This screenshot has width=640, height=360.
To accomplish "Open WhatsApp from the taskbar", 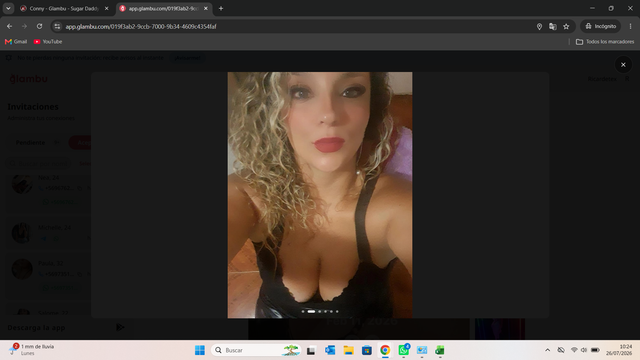I will 403,350.
